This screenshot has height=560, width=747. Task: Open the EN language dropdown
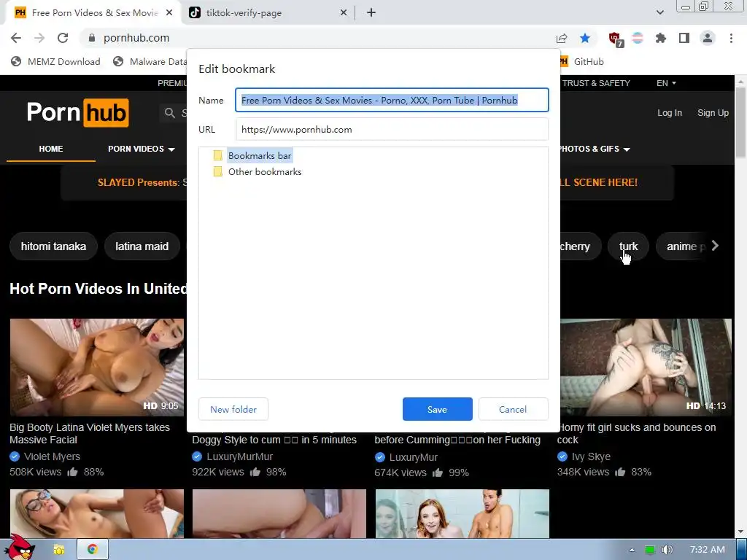[666, 83]
